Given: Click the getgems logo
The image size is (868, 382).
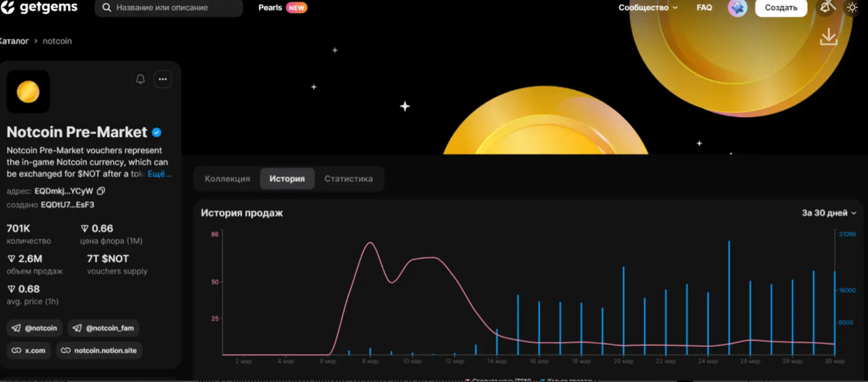Looking at the screenshot, I should [39, 7].
